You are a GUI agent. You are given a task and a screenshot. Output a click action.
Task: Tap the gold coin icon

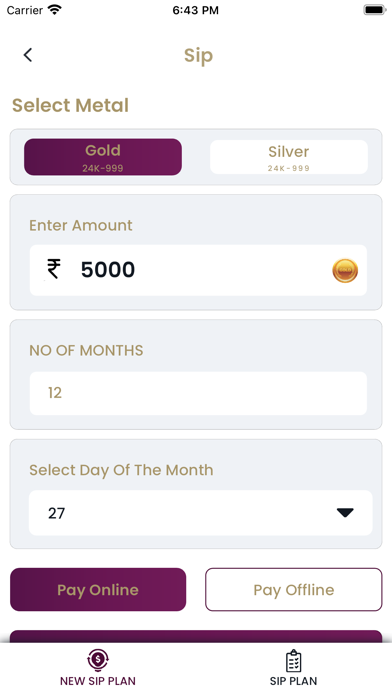click(x=345, y=270)
